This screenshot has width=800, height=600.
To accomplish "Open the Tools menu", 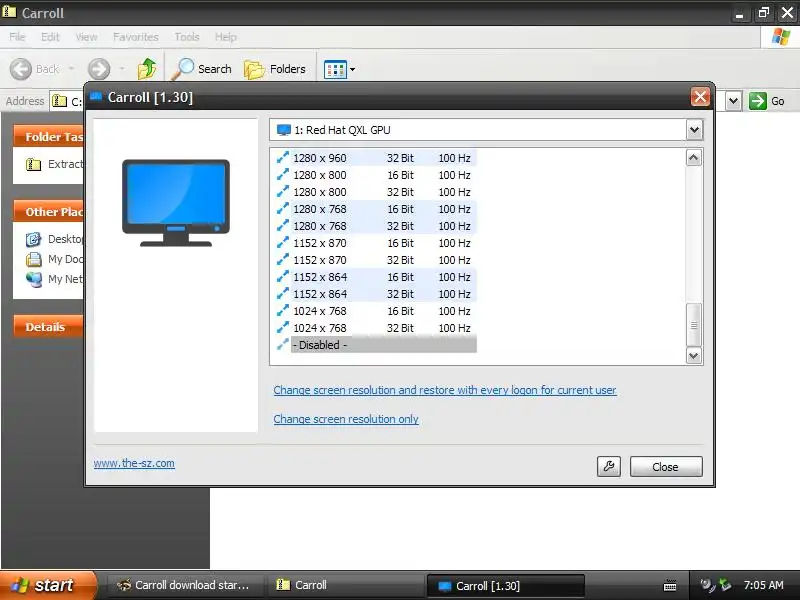I will [x=187, y=37].
